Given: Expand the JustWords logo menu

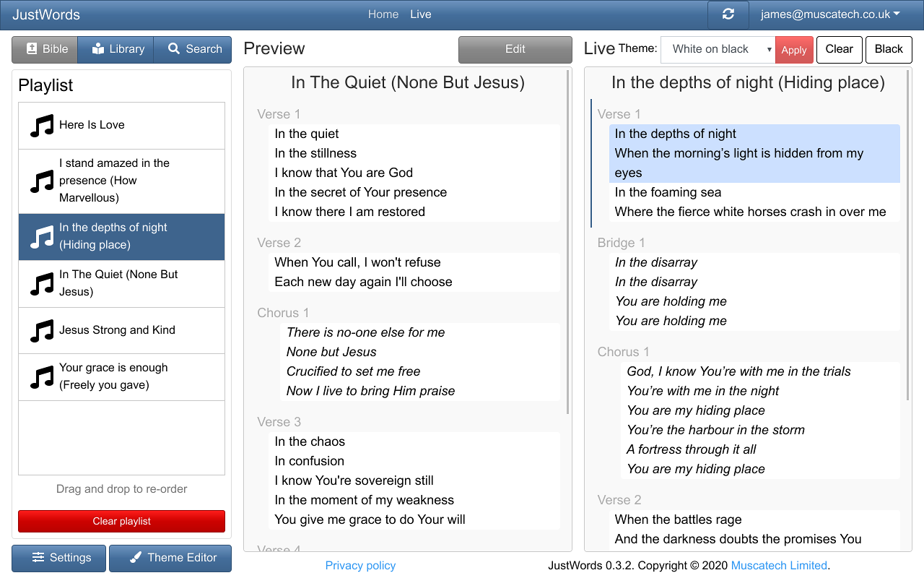Looking at the screenshot, I should [45, 14].
